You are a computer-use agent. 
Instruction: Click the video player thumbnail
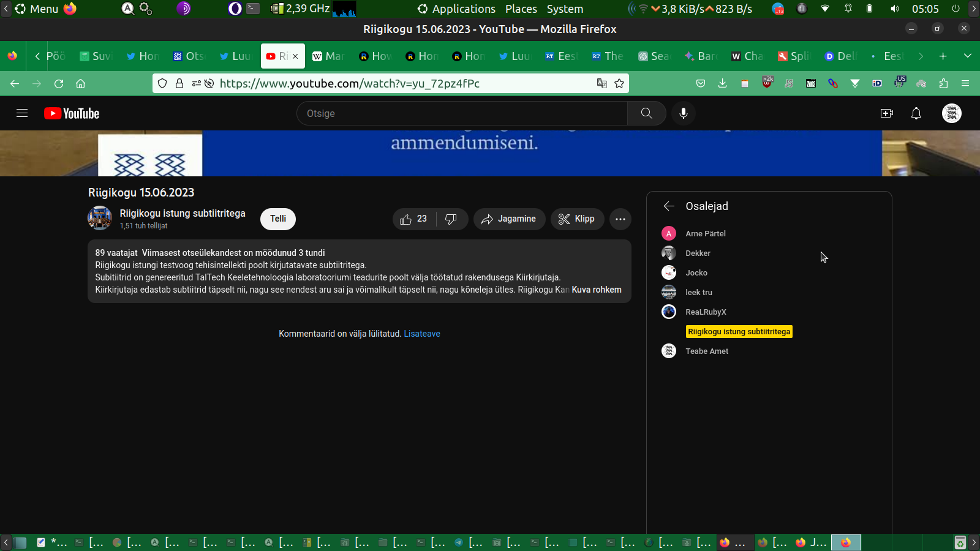490,153
